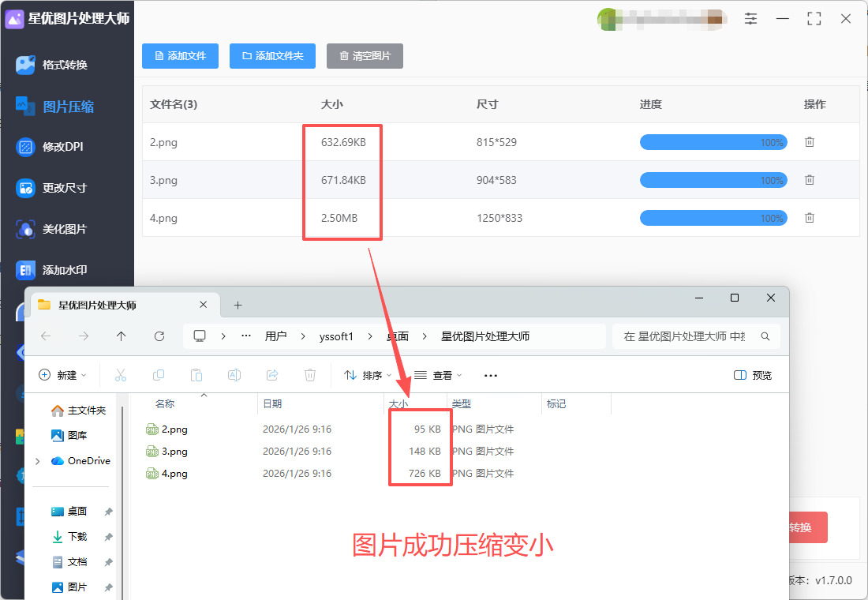Click the Share icon in Explorer toolbar
This screenshot has width=868, height=600.
click(271, 375)
